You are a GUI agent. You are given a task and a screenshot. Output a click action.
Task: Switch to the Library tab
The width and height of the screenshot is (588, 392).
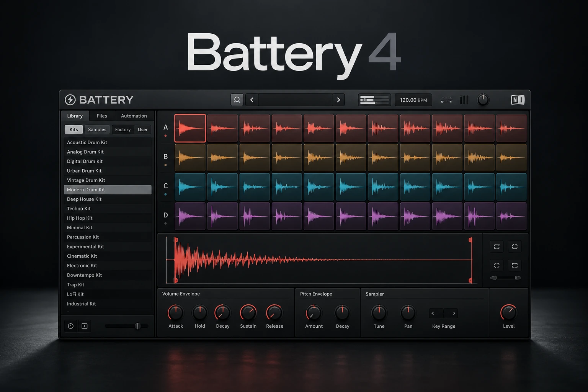click(75, 116)
